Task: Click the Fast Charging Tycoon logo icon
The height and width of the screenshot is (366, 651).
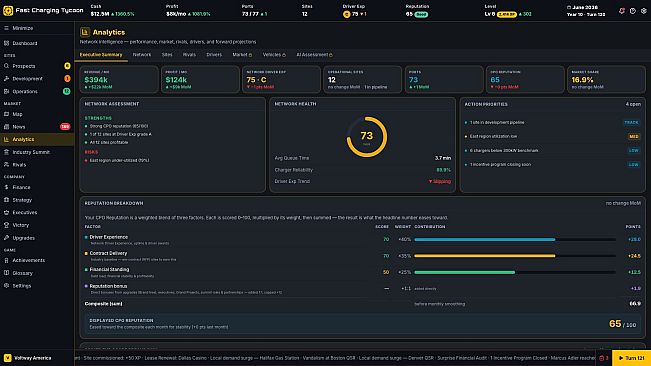Action: click(8, 11)
